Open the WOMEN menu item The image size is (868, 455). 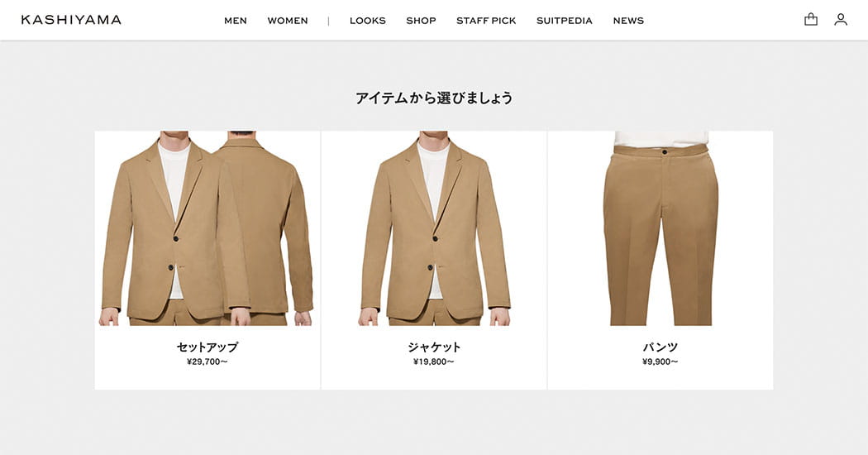[288, 21]
